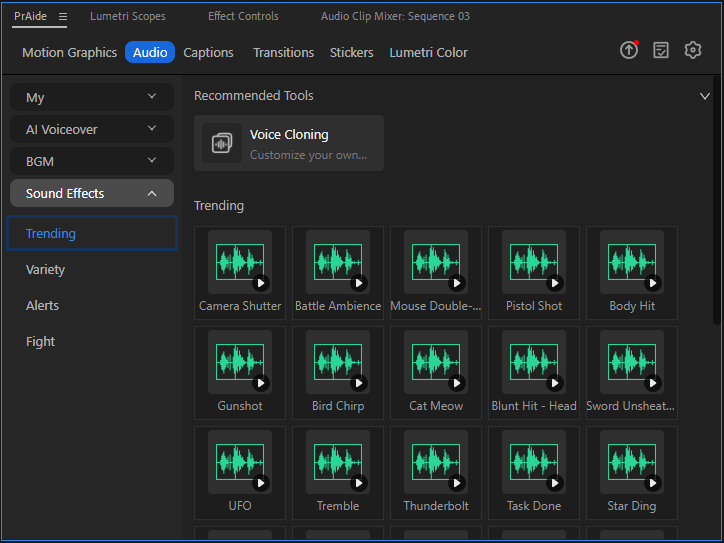Click the Blunt Hit - Head label

(534, 406)
